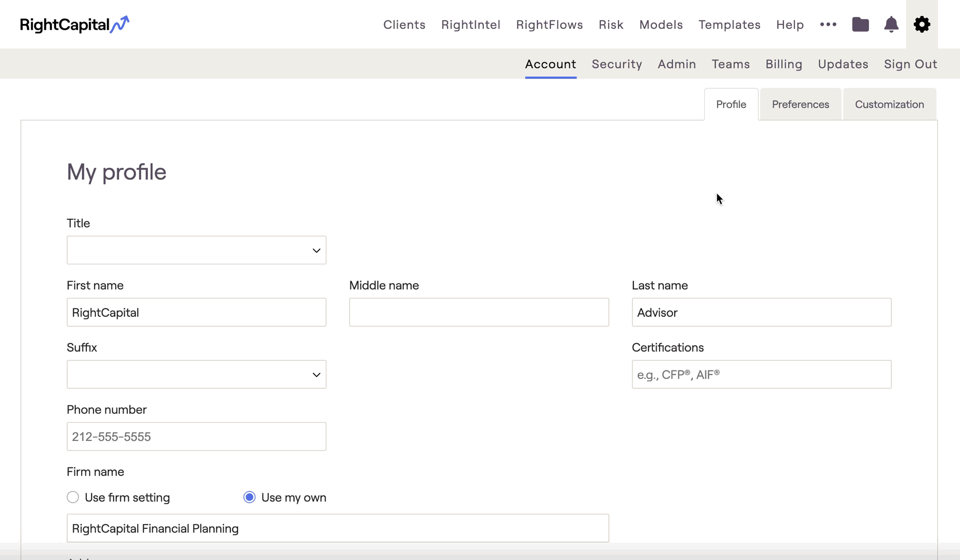
Task: Expand the Suffix dropdown
Action: 196,374
